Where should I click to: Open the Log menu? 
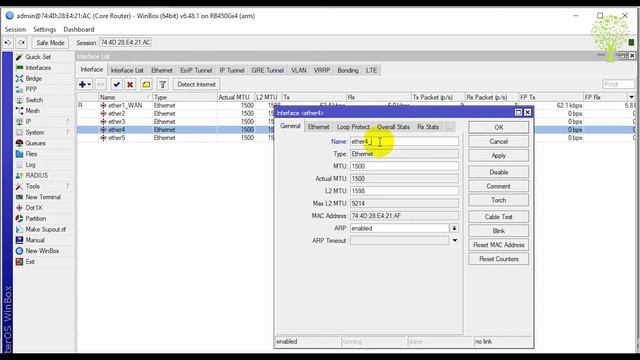coord(30,164)
